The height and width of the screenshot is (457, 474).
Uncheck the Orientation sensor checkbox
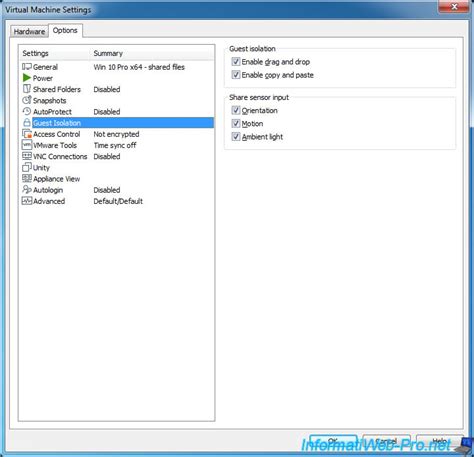[236, 110]
